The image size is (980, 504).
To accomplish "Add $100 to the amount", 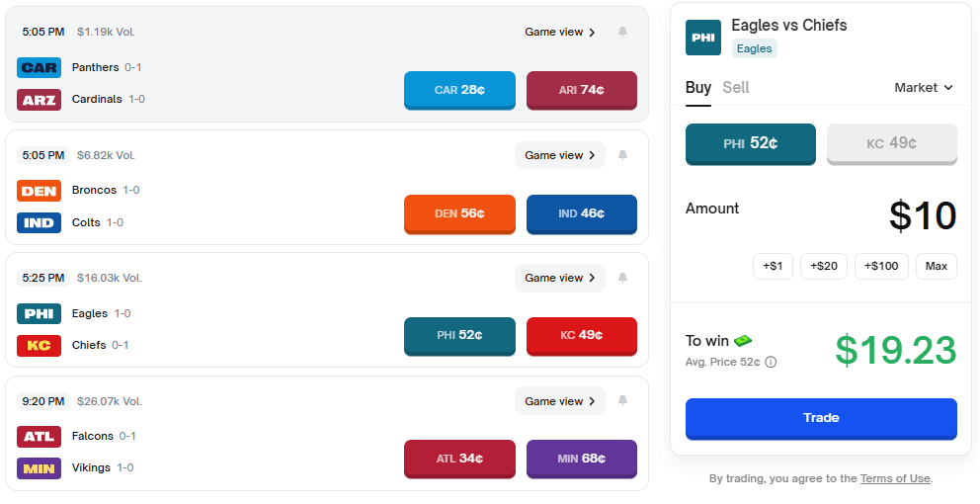I will (x=881, y=267).
